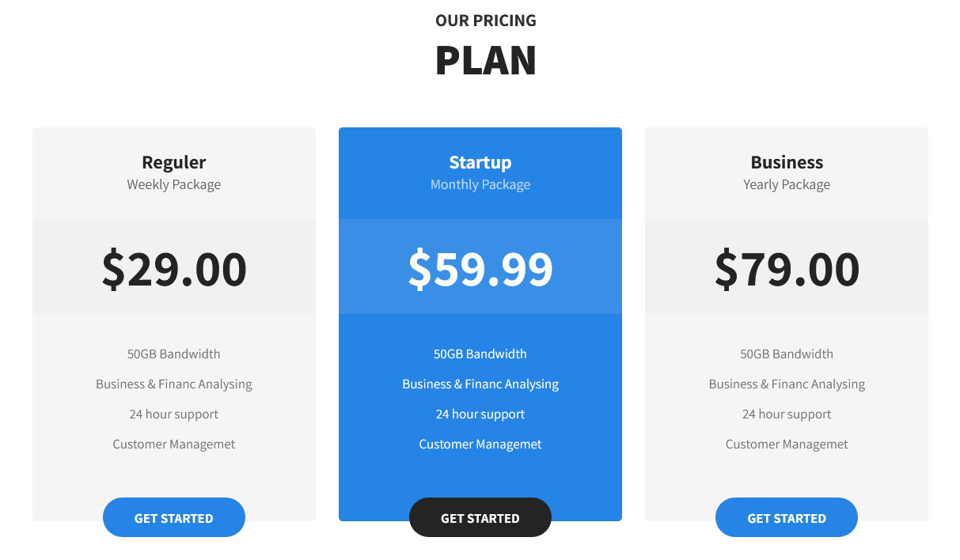
Task: Click 24 hour support in Business card
Action: tap(787, 414)
